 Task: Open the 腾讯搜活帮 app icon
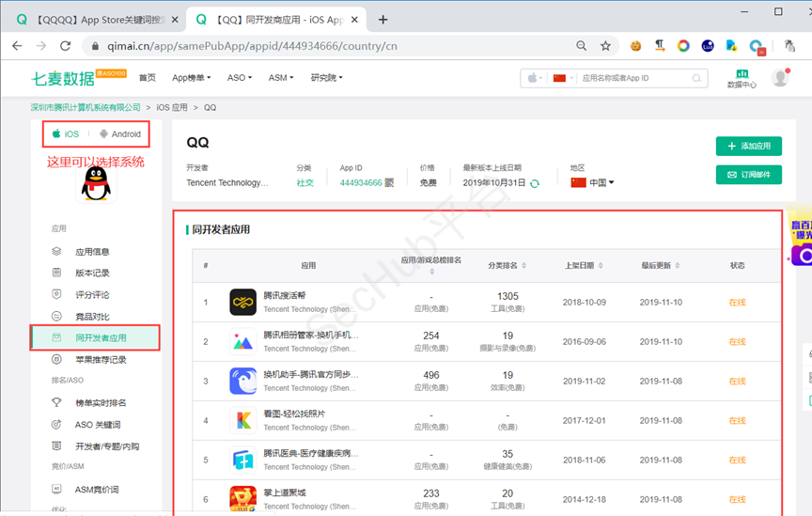[x=242, y=302]
